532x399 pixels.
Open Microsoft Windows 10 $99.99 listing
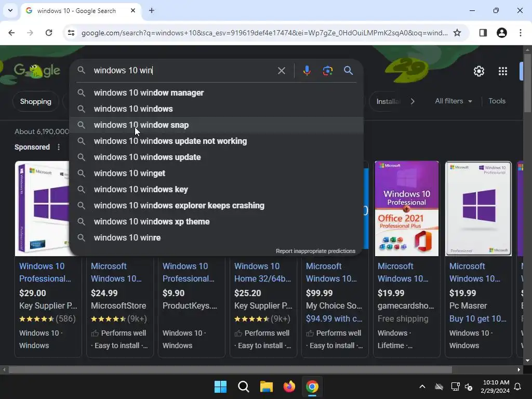click(331, 272)
